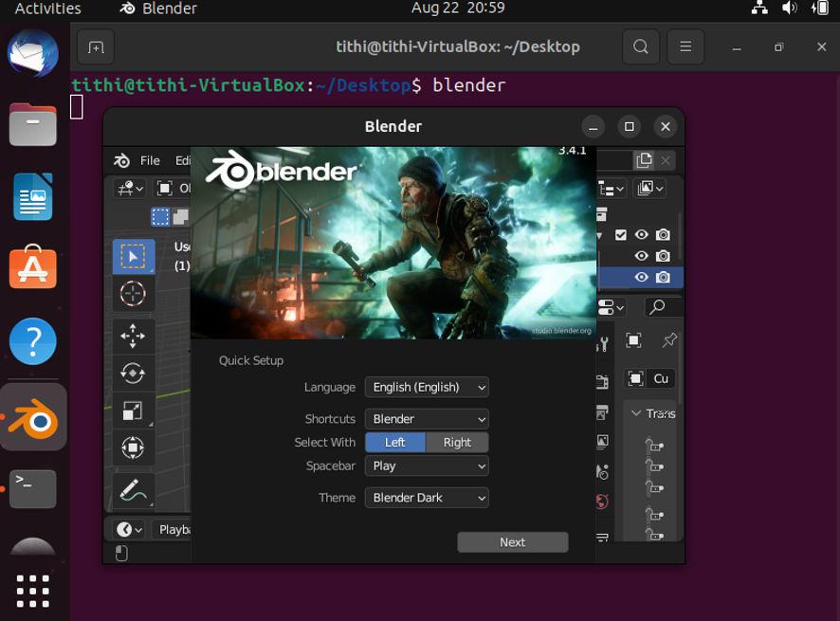The width and height of the screenshot is (840, 621).
Task: Click the object context icon above 'Cu' field
Action: coord(633,340)
